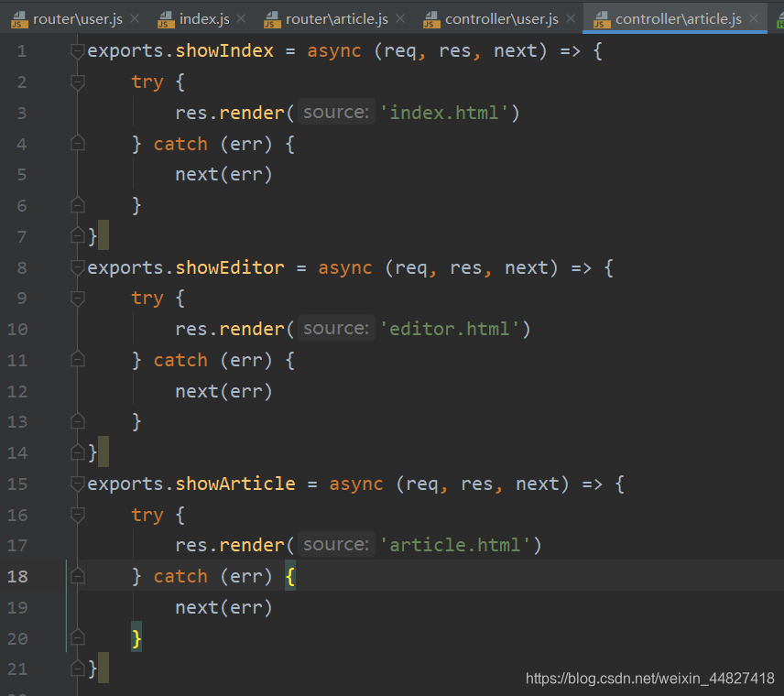Click the highlighted opening brace on line 18
784x696 pixels.
click(290, 577)
